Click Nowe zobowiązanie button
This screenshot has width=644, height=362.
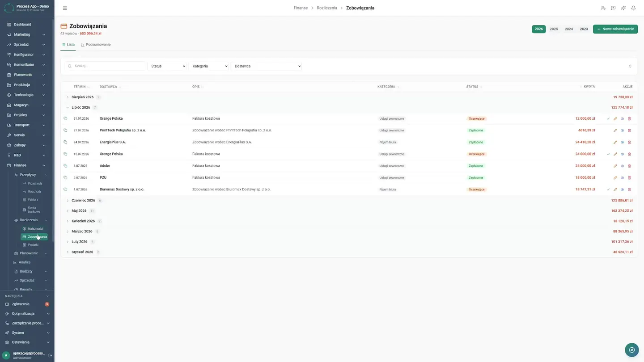[x=615, y=29]
